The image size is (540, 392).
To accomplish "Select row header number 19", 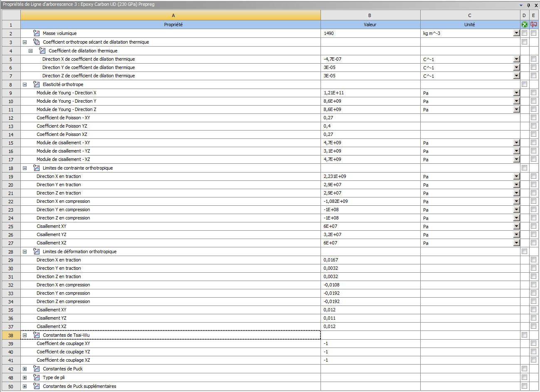I will coord(11,176).
